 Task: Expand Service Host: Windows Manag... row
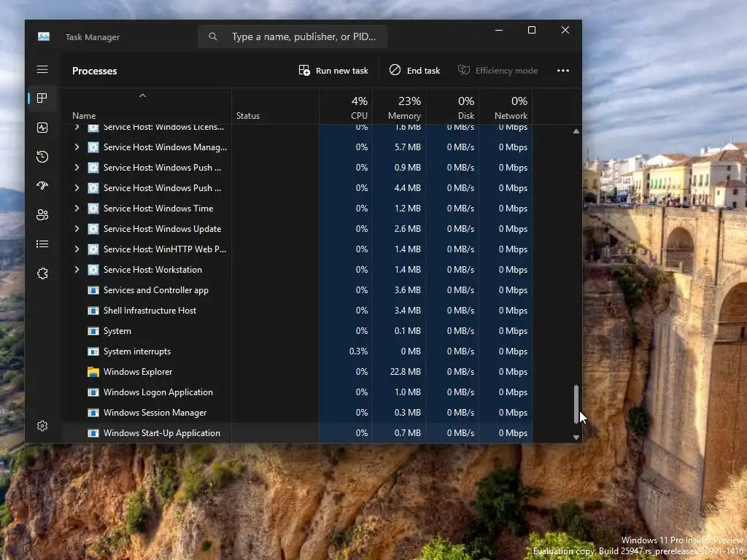click(77, 147)
